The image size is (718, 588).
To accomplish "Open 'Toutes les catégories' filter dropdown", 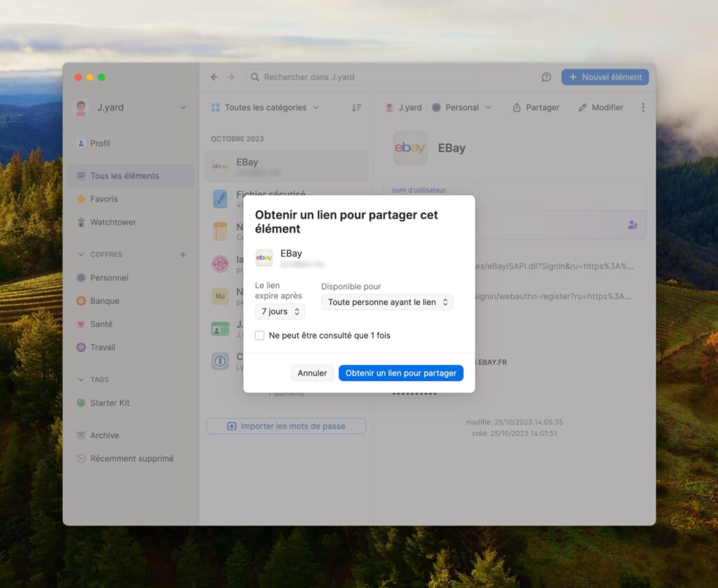I will point(265,107).
